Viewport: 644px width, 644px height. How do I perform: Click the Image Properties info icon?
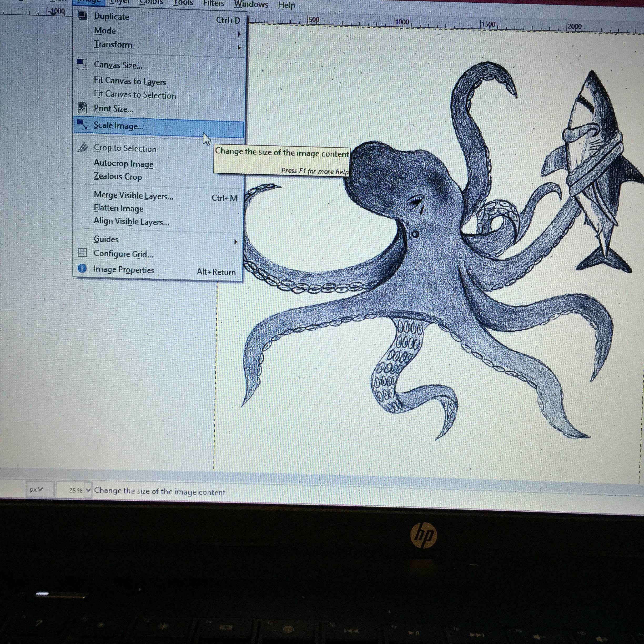(x=82, y=268)
